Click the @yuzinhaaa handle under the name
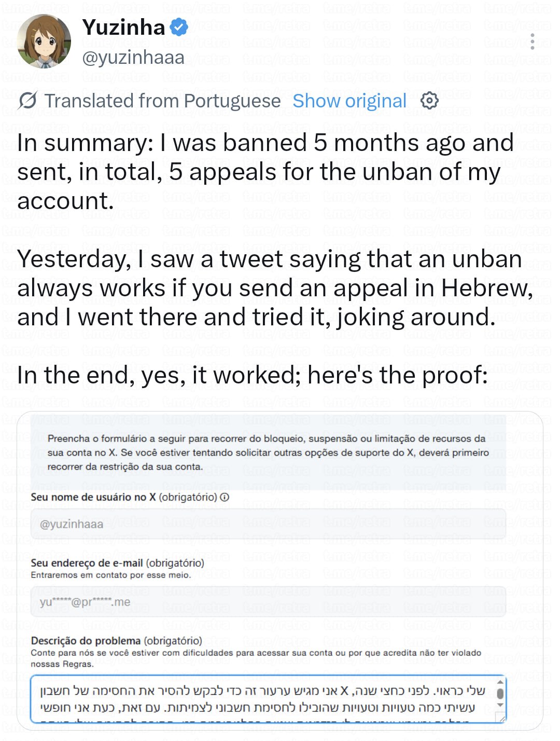Image resolution: width=560 pixels, height=741 pixels. coord(133,58)
